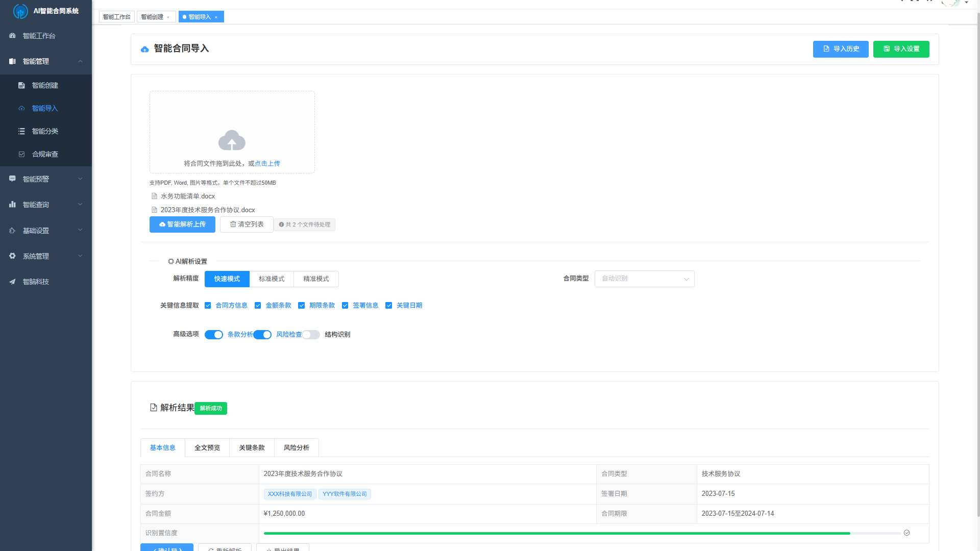
Task: Uncheck the 金额条款 checkbox
Action: (258, 306)
